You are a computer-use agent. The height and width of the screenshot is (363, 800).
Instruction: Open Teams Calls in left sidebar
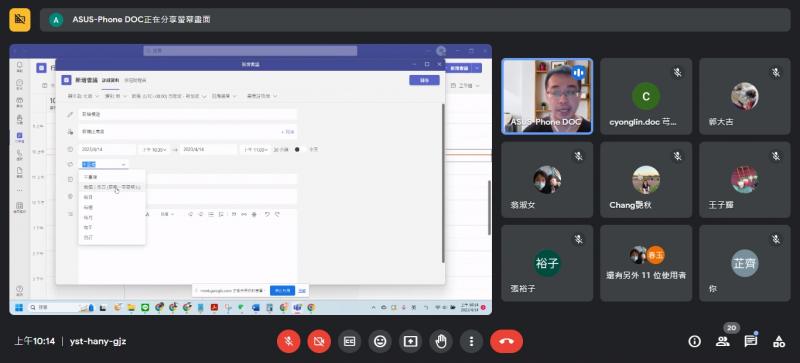click(x=20, y=155)
